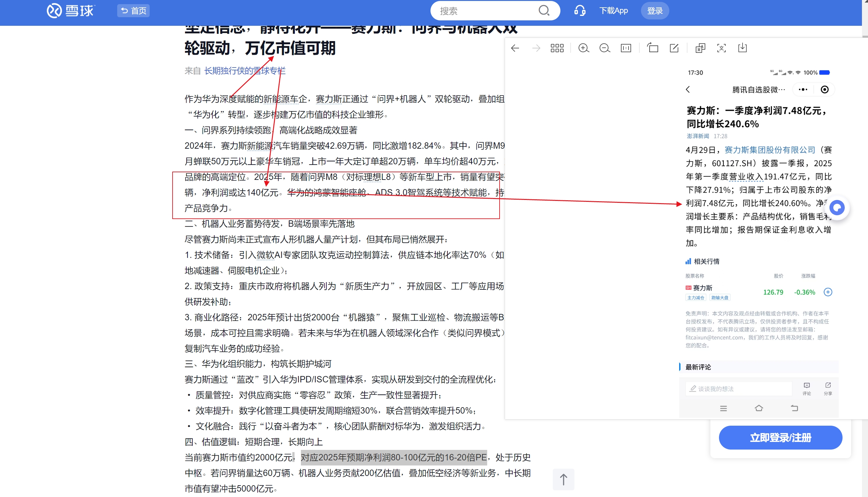868x497 pixels.
Task: Edit the image with pencil icon
Action: click(x=674, y=48)
